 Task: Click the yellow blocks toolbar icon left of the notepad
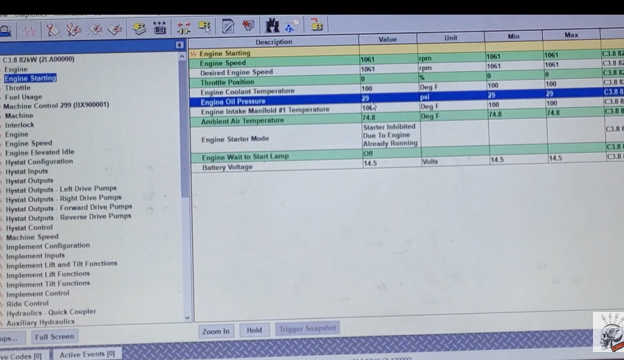(205, 27)
